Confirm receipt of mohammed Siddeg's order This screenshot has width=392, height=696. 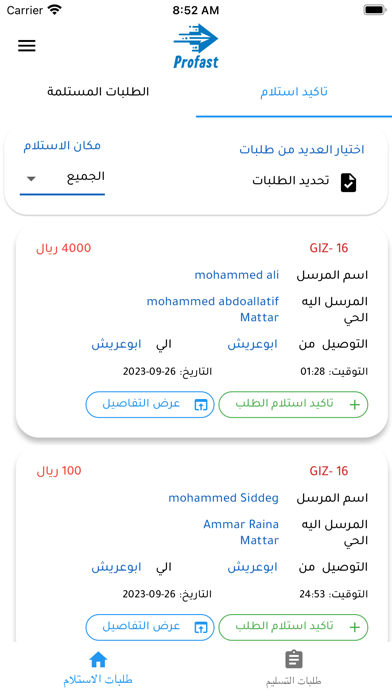coord(293,627)
